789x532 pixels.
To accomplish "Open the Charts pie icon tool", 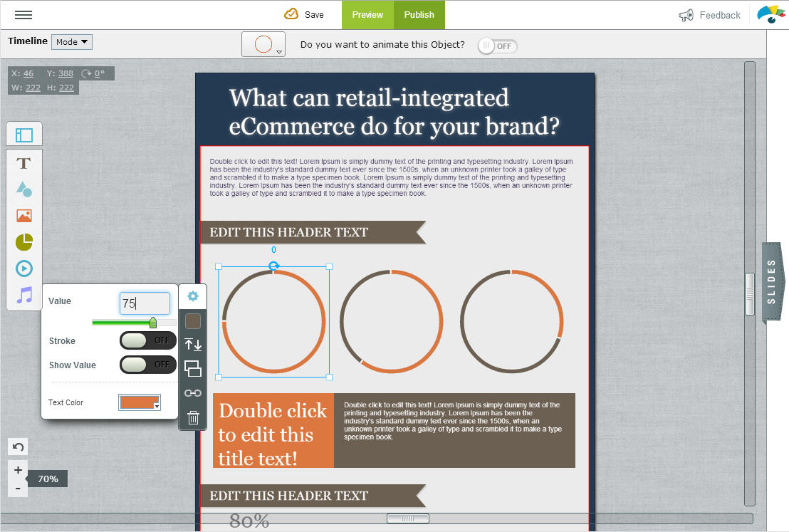I will click(x=24, y=242).
